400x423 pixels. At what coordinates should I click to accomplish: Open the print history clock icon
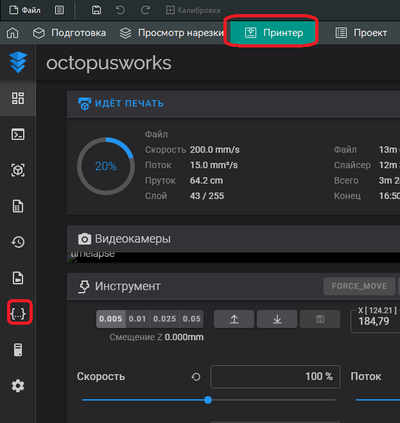(18, 242)
